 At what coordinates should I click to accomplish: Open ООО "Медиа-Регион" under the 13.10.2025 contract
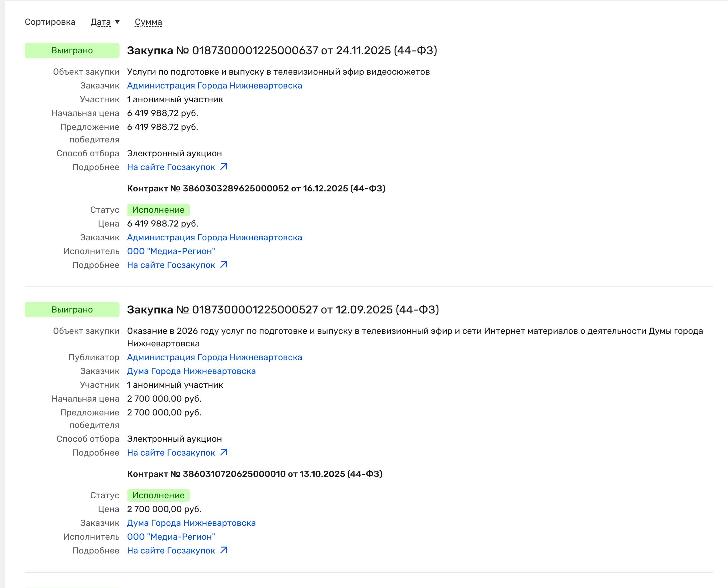[171, 537]
